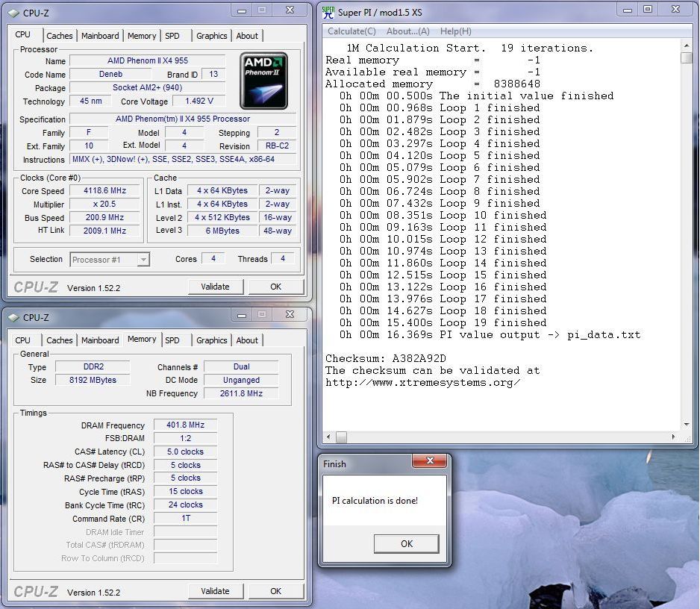
Task: Click the FSB:DRAM ratio value 1:2
Action: point(185,438)
